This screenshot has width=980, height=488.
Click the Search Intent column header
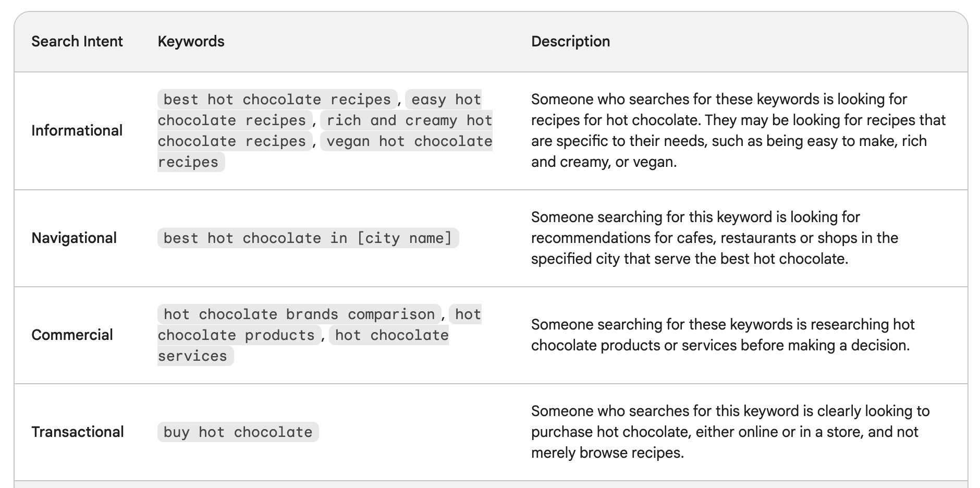pyautogui.click(x=77, y=42)
